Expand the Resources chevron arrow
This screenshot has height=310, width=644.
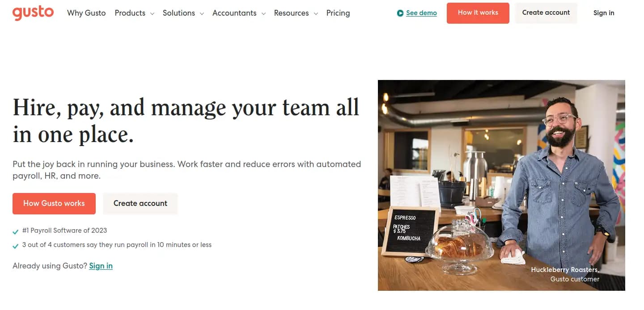pos(316,13)
